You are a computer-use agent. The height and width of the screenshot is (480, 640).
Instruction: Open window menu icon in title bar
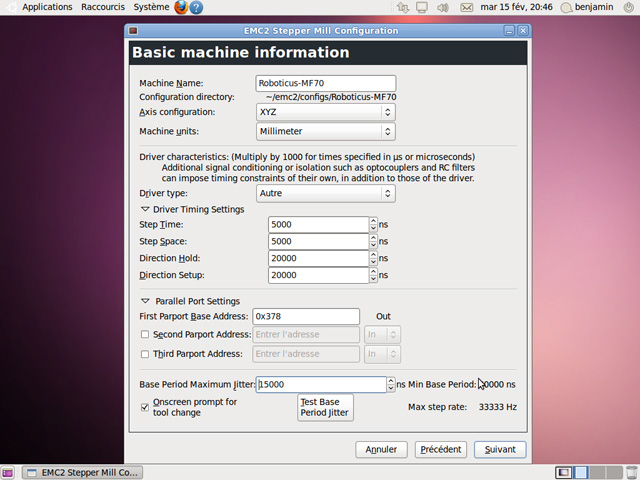point(133,31)
